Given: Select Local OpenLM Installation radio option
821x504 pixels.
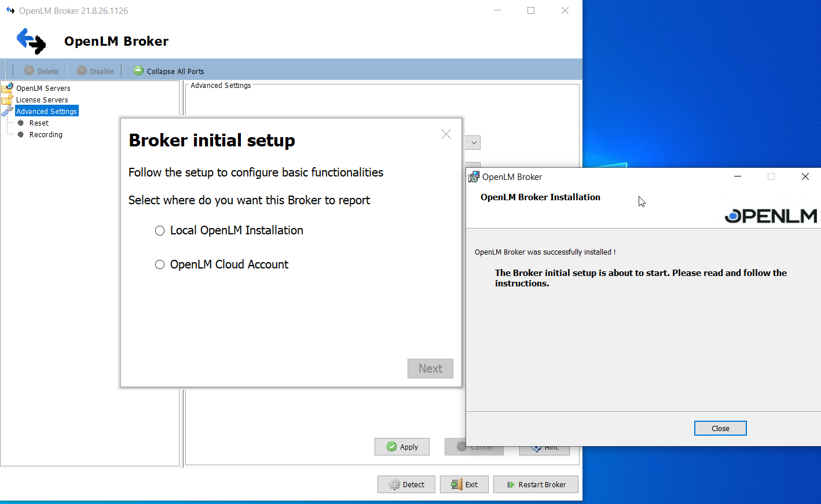Looking at the screenshot, I should coord(160,231).
